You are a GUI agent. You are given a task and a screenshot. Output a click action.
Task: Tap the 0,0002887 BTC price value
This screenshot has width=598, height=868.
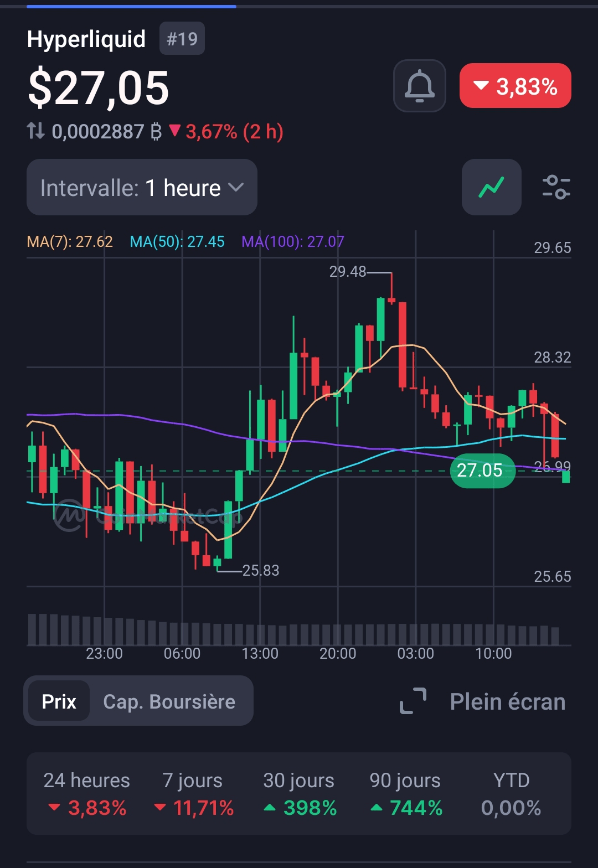click(107, 132)
